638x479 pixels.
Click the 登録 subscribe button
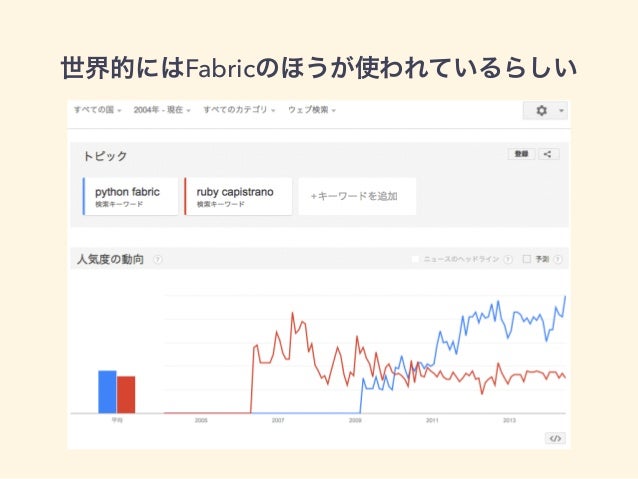pyautogui.click(x=521, y=154)
